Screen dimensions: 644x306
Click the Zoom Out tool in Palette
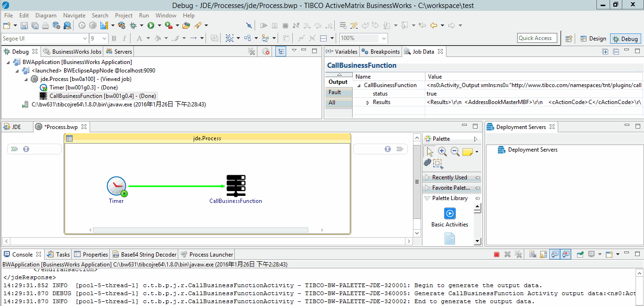click(455, 152)
